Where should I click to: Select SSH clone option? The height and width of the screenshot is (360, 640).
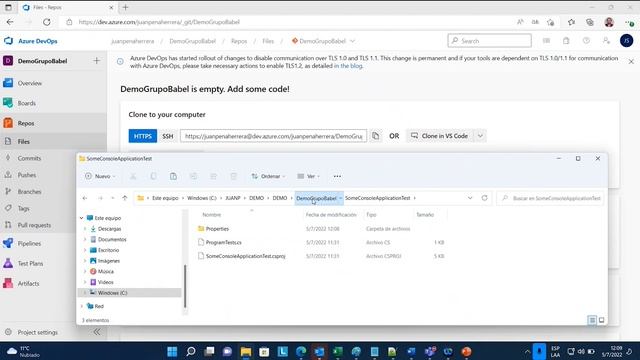coord(168,136)
